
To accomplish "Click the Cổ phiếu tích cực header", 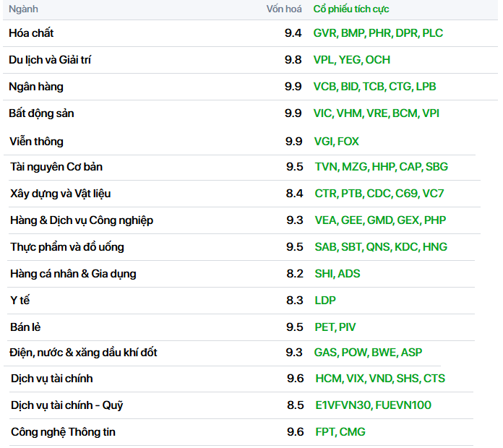I will coord(351,9).
